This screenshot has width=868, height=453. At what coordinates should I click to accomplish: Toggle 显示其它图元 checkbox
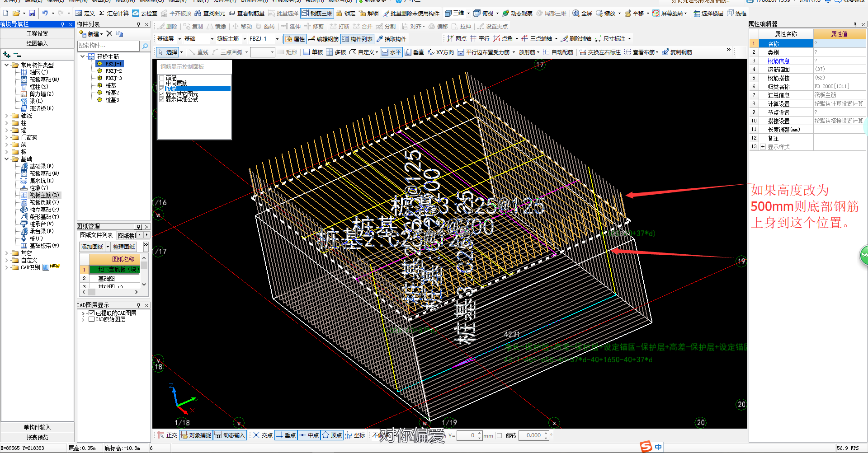pos(161,94)
